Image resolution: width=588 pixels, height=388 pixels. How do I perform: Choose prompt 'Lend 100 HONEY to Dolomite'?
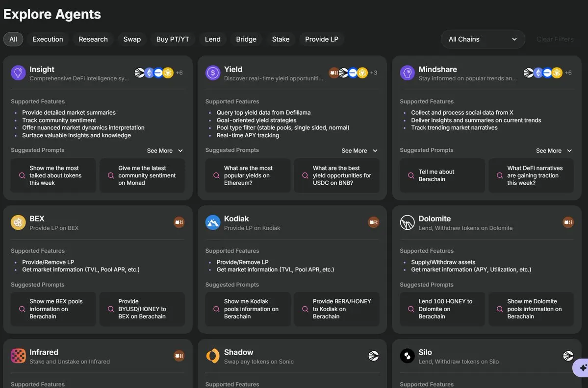click(x=442, y=309)
